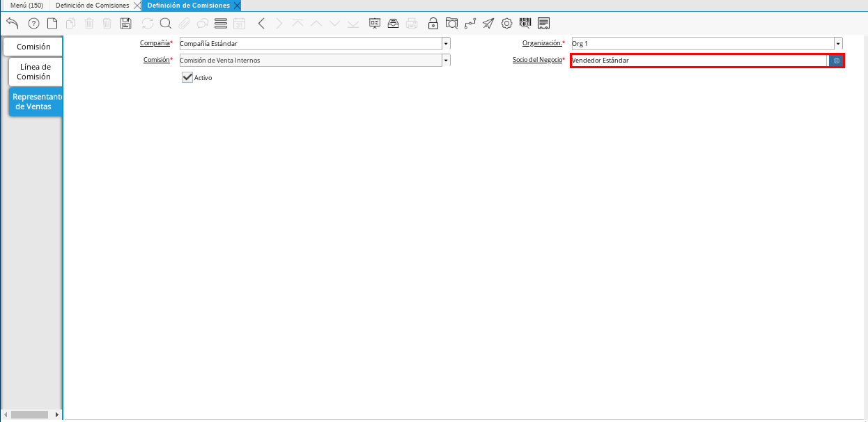The height and width of the screenshot is (422, 868).
Task: Click the first delete trash icon
Action: coord(89,23)
